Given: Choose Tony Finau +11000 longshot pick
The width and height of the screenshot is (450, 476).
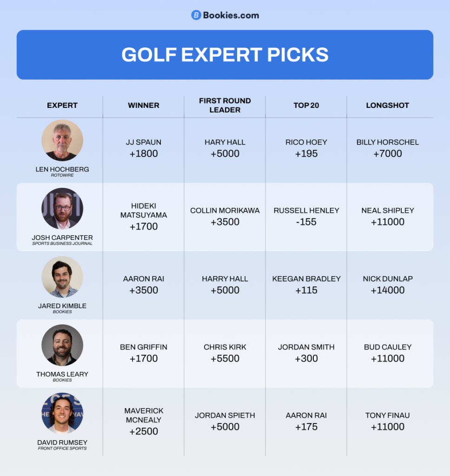Looking at the screenshot, I should 388,421.
